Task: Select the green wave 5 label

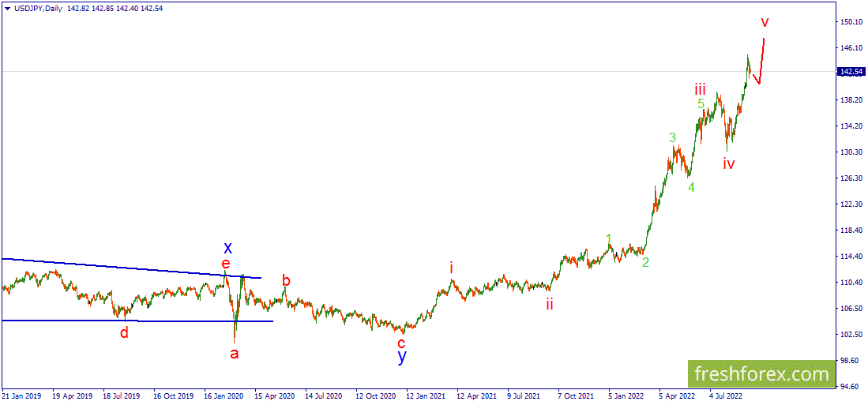Action: 701,104
